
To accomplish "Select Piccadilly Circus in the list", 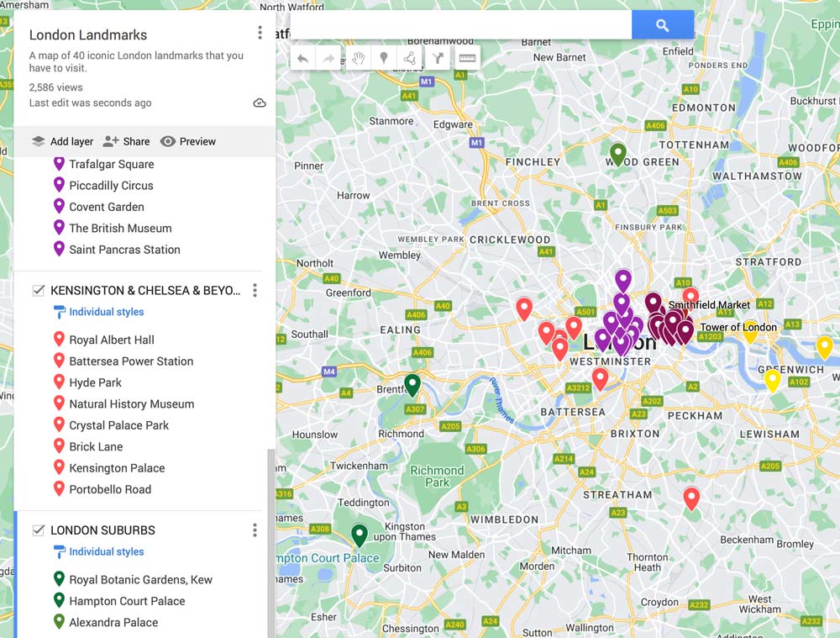I will (112, 186).
